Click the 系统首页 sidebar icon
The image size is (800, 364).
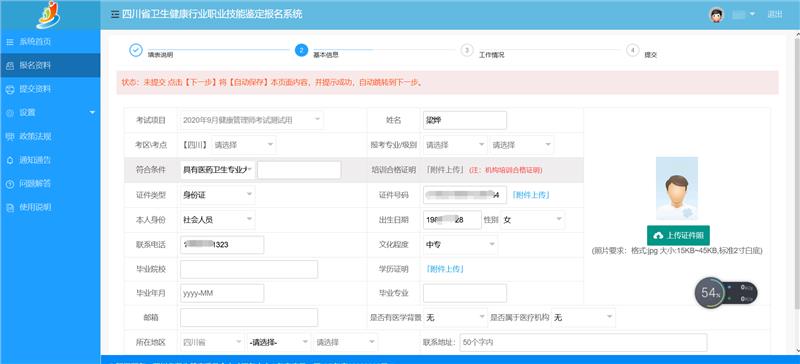click(10, 42)
